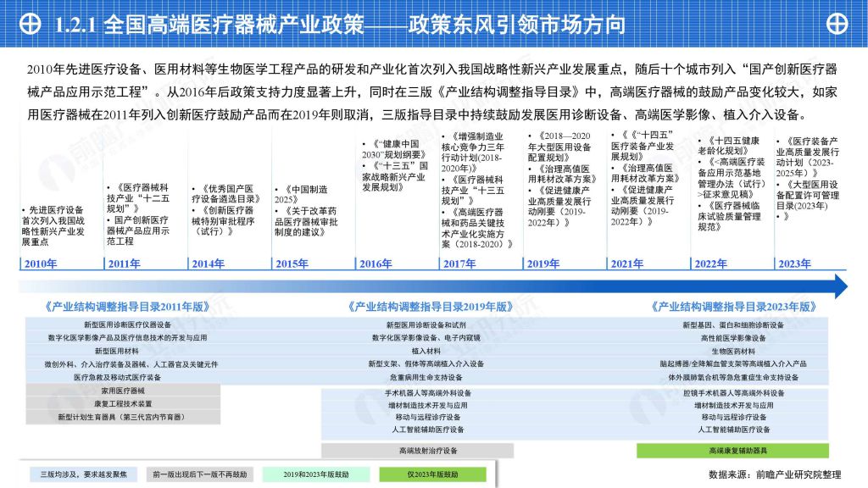Select the row '新型医用诊断医疗仪器设备'

point(127,324)
